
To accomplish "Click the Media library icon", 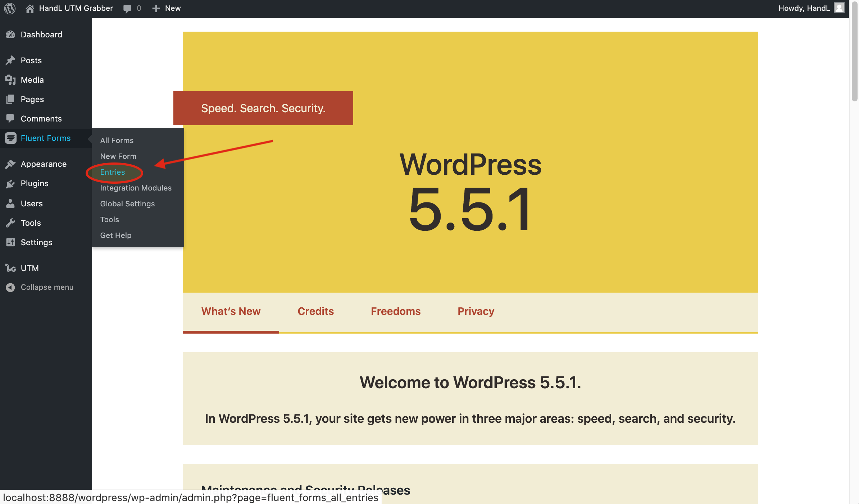I will (x=10, y=80).
